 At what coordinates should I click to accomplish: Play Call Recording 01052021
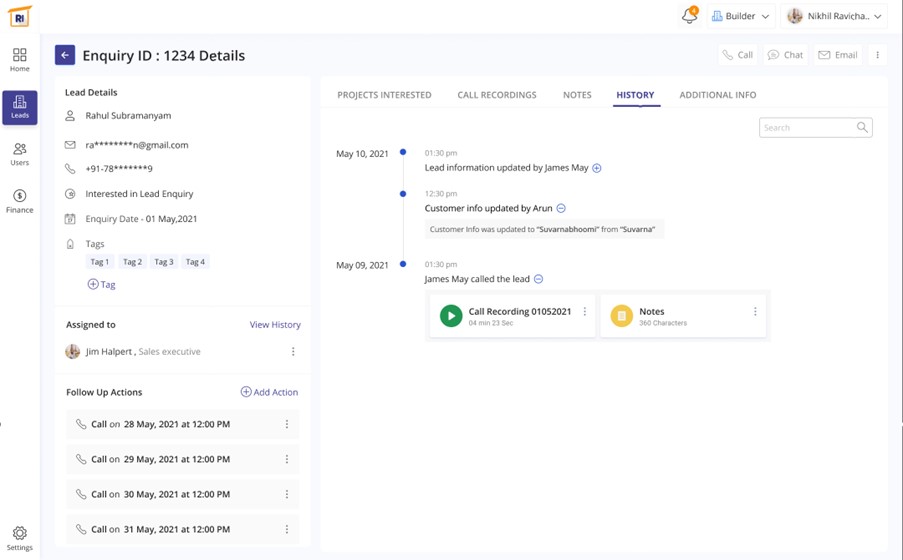451,316
